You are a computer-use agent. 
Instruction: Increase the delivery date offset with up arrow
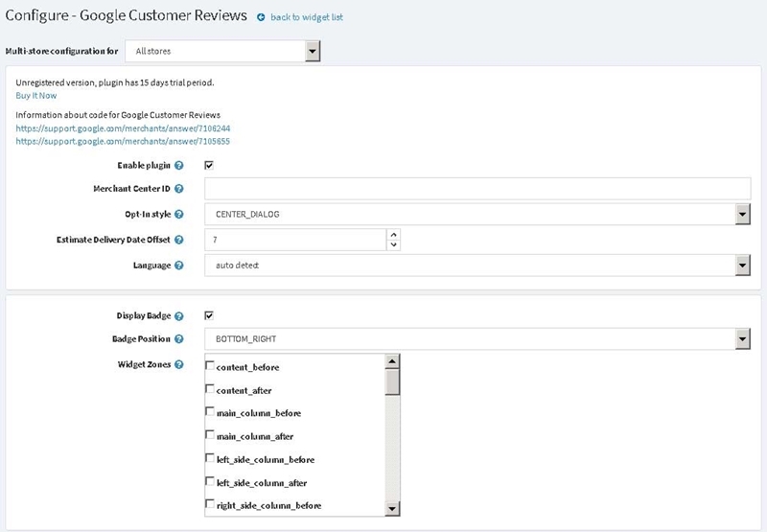393,235
